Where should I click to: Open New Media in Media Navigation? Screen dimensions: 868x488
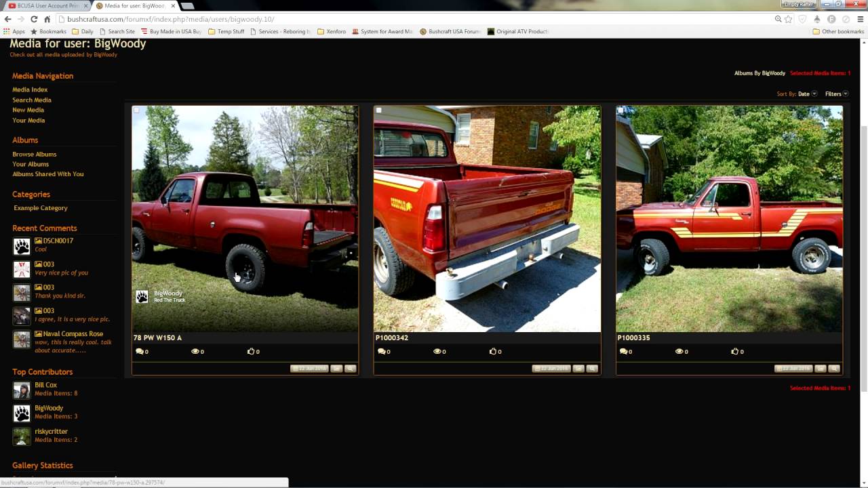click(x=28, y=110)
